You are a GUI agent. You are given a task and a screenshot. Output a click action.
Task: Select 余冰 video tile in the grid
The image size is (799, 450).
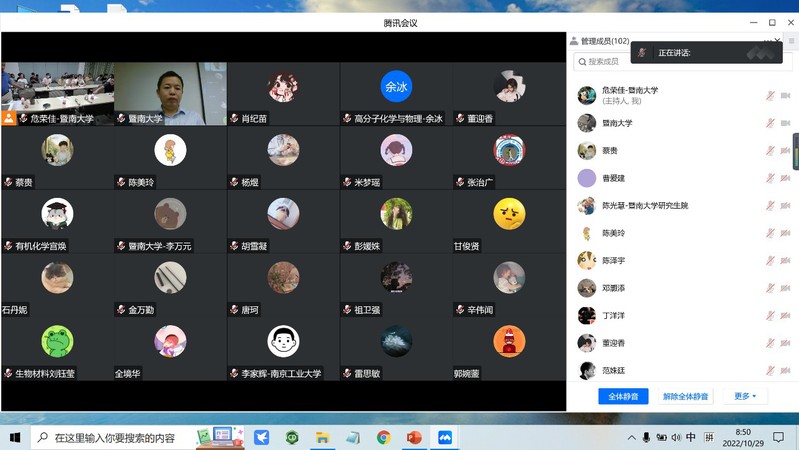pyautogui.click(x=396, y=94)
